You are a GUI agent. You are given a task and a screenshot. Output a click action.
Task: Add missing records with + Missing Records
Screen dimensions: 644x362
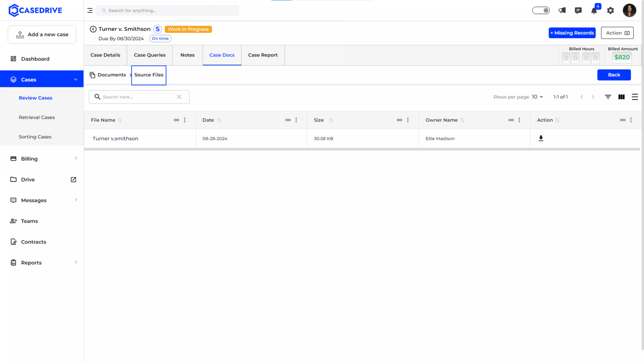(x=572, y=33)
